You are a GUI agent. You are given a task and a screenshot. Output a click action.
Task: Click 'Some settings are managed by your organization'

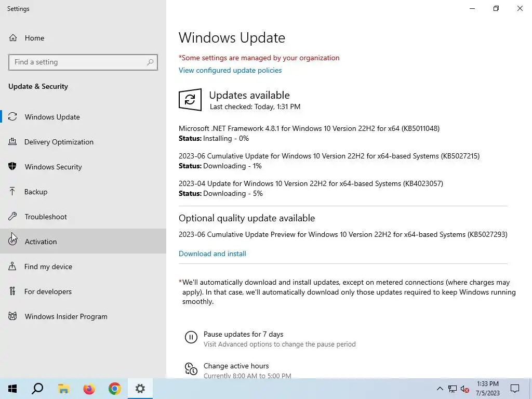pos(259,58)
